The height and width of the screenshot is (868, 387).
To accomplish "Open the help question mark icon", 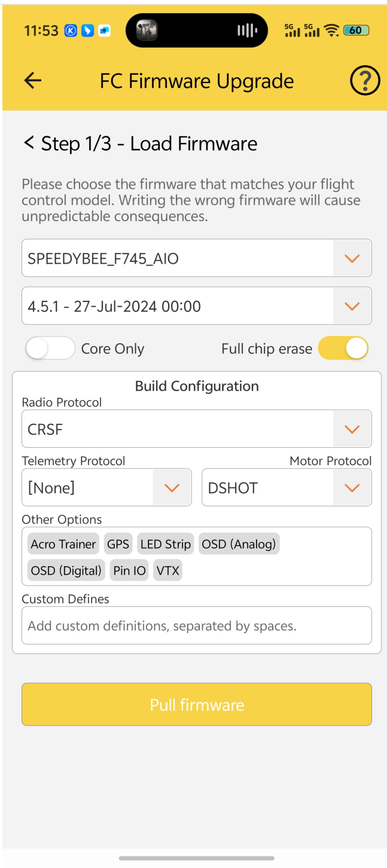I will (x=364, y=81).
